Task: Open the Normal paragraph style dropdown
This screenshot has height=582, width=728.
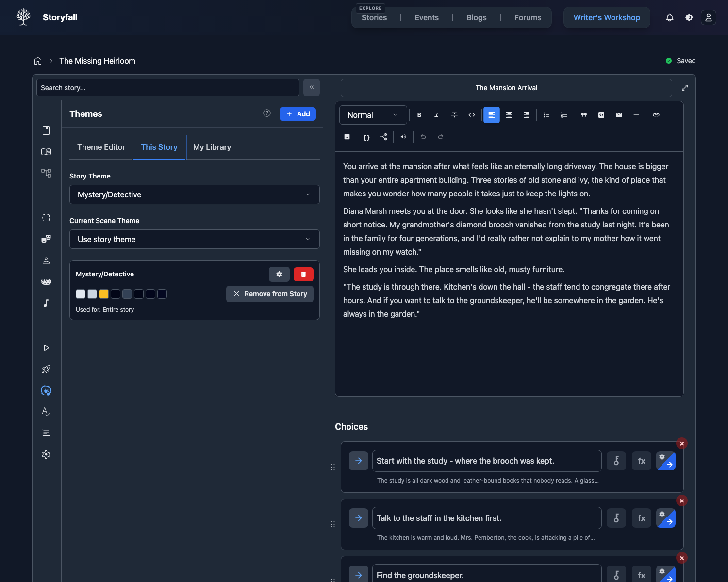Action: click(x=373, y=115)
